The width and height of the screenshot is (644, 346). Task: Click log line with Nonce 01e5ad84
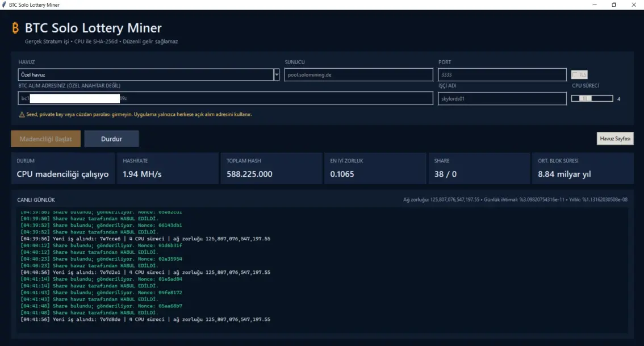pos(101,279)
